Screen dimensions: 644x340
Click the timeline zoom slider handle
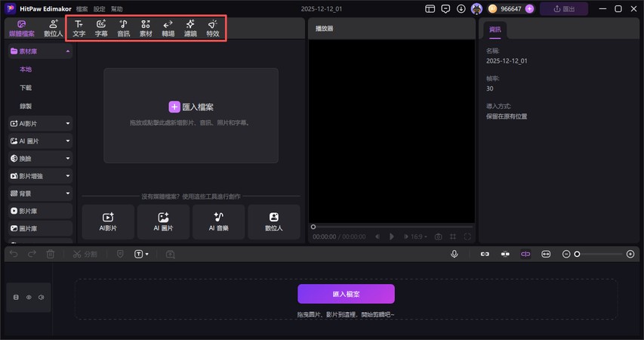point(578,254)
